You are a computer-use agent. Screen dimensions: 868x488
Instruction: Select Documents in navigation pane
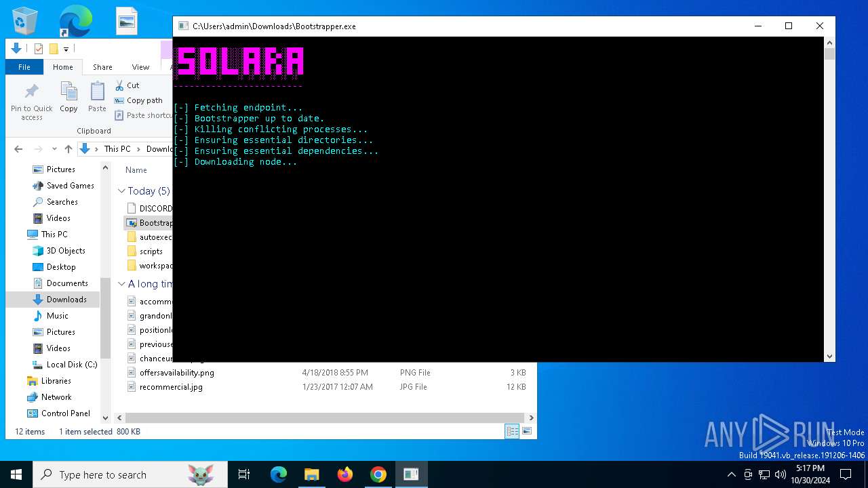pos(60,283)
